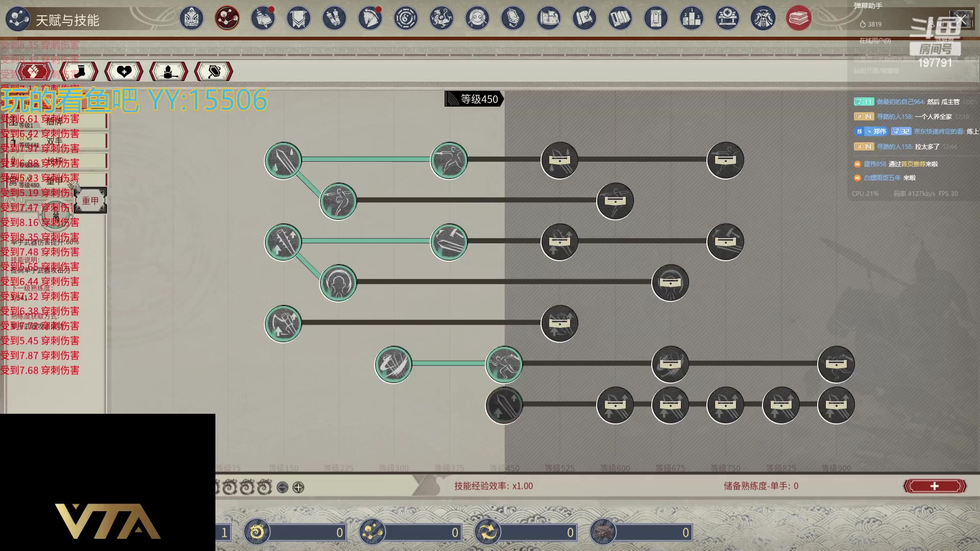Viewport: 980px width, 551px height.
Task: Select the spear thrust node at level 225
Action: point(338,201)
